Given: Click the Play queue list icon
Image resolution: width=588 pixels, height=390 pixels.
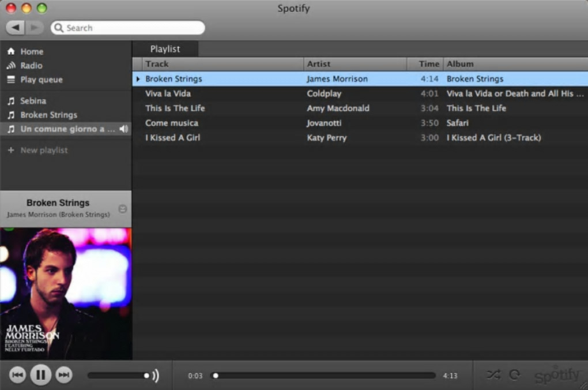Looking at the screenshot, I should point(11,80).
